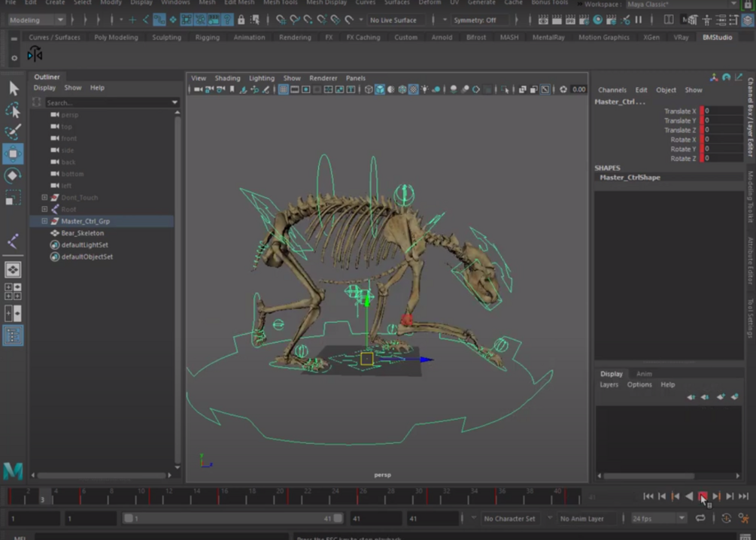The width and height of the screenshot is (756, 540).
Task: Select Bear_Skeleton in the Outliner
Action: [82, 233]
